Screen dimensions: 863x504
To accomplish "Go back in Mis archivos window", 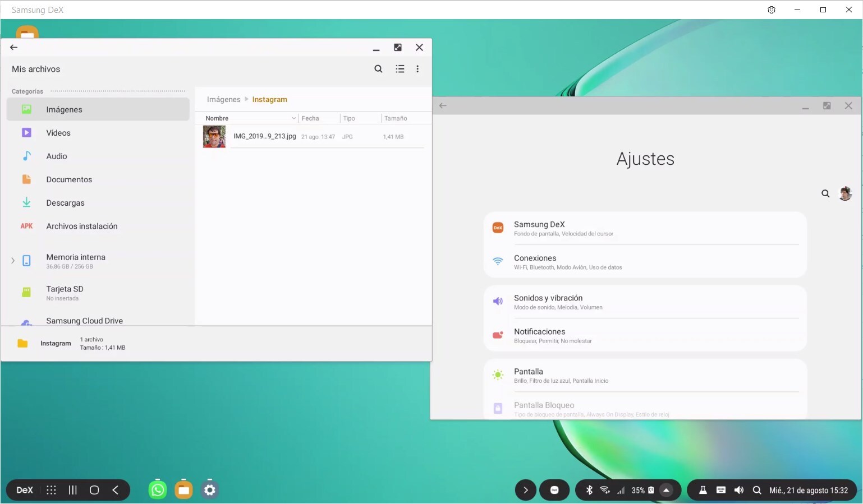I will click(x=14, y=48).
